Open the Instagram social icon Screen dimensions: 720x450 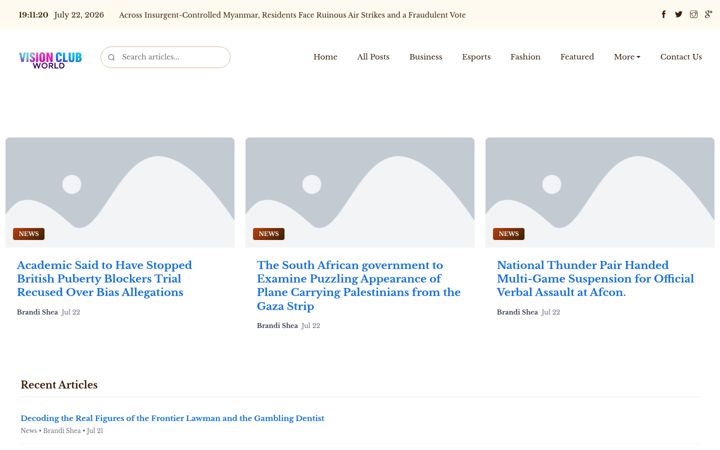[693, 14]
